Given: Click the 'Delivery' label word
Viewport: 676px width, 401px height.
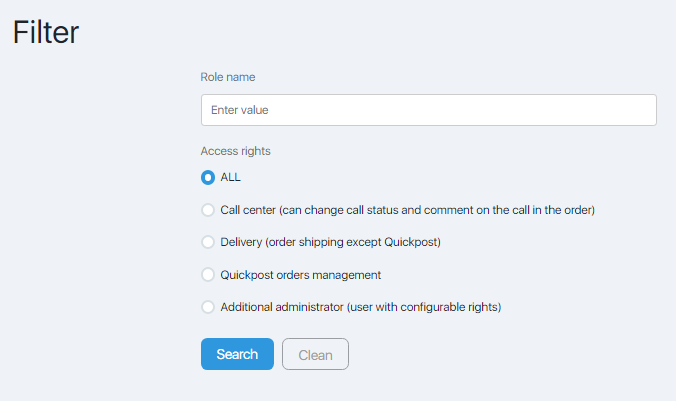Looking at the screenshot, I should 241,242.
